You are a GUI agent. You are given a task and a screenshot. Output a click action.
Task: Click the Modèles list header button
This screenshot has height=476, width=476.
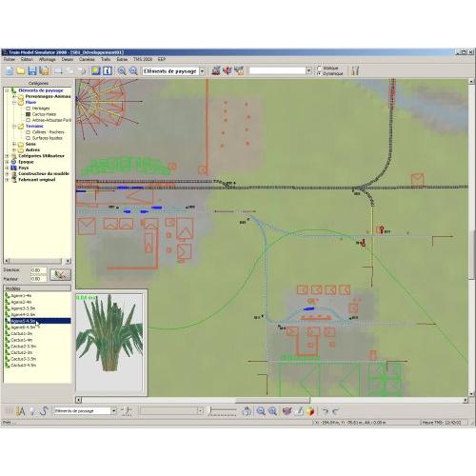point(37,288)
